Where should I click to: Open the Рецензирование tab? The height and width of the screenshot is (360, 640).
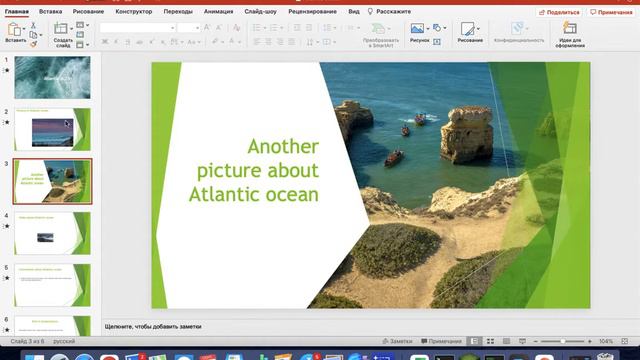tap(313, 11)
